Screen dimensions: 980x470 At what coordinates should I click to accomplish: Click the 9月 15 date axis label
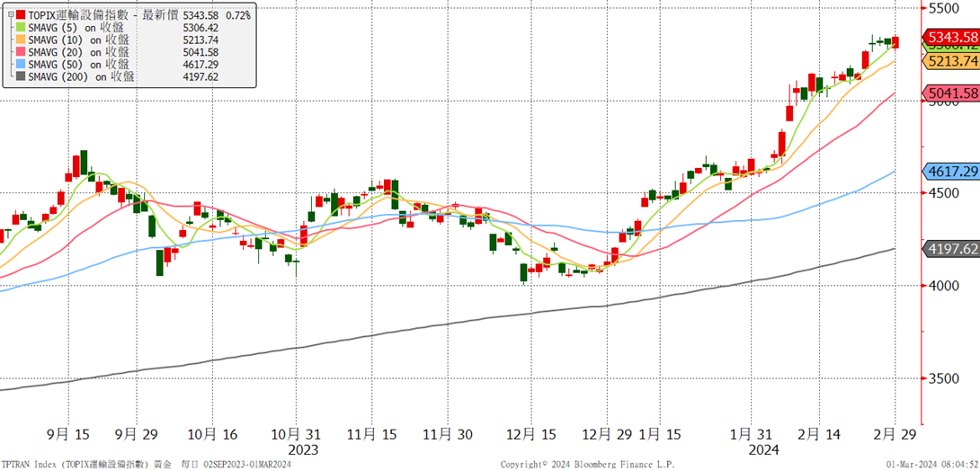(x=67, y=436)
